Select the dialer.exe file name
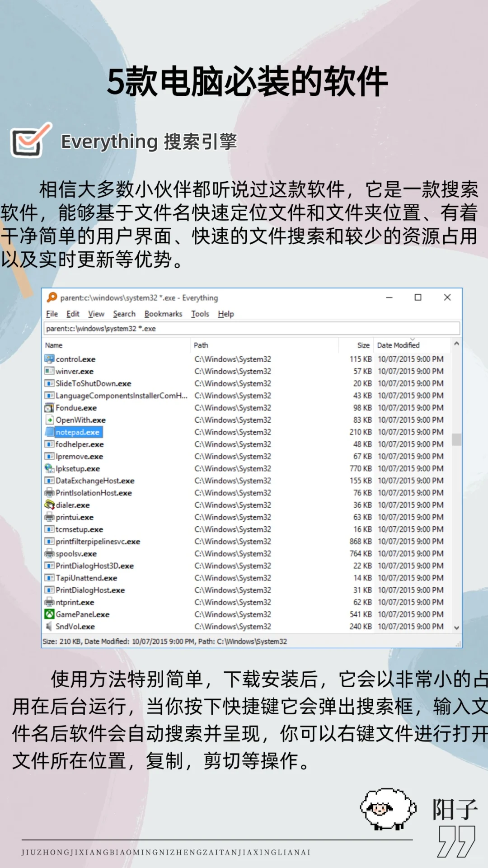 tap(73, 505)
